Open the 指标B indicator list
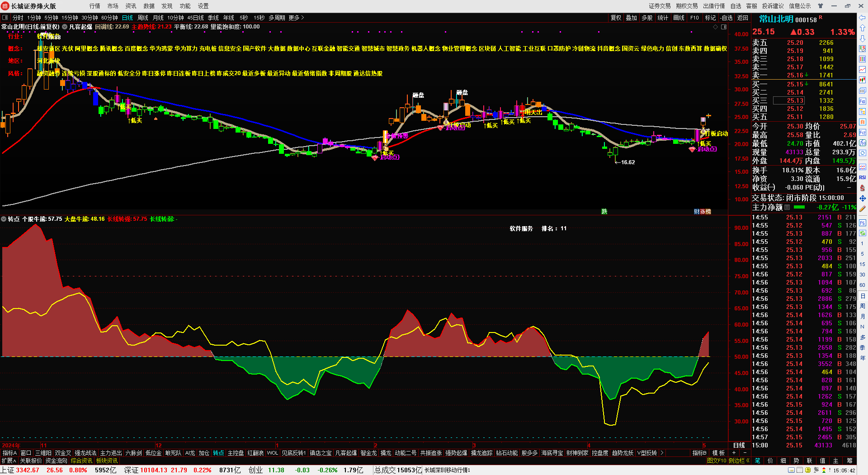The height and width of the screenshot is (475, 868). [699, 453]
